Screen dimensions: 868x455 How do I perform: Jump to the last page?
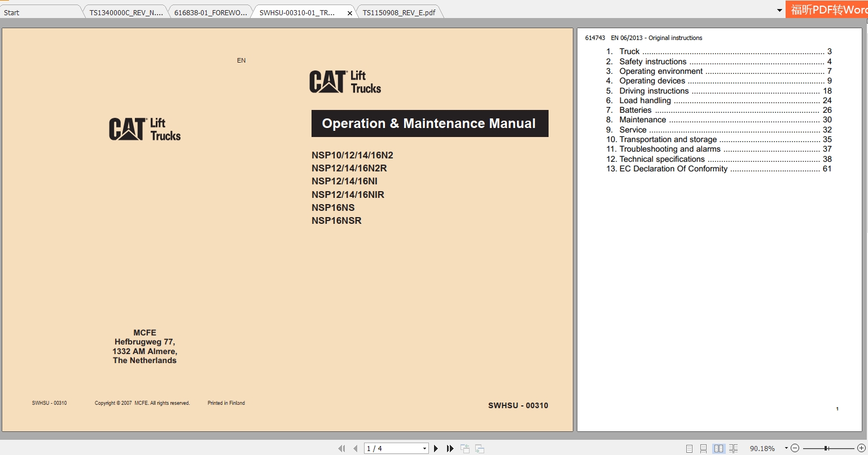(x=450, y=448)
